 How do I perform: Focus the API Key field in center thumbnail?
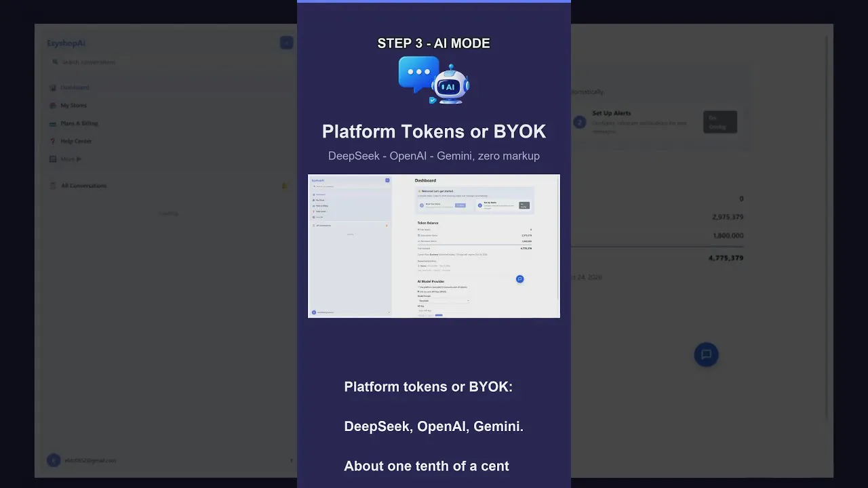click(x=443, y=310)
